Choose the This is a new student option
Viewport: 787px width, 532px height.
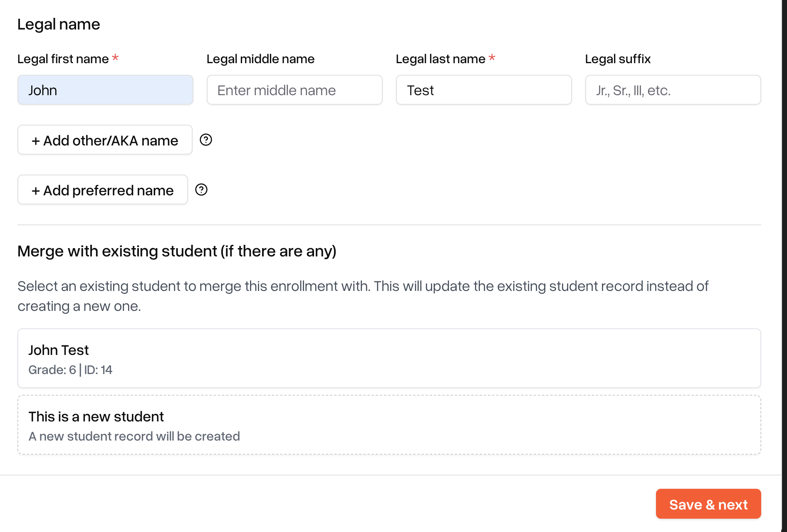[x=389, y=425]
